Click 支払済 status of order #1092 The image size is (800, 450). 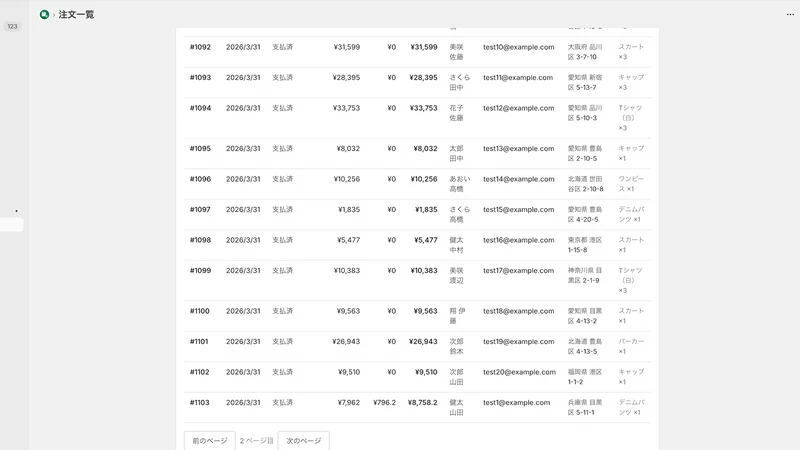pyautogui.click(x=282, y=47)
